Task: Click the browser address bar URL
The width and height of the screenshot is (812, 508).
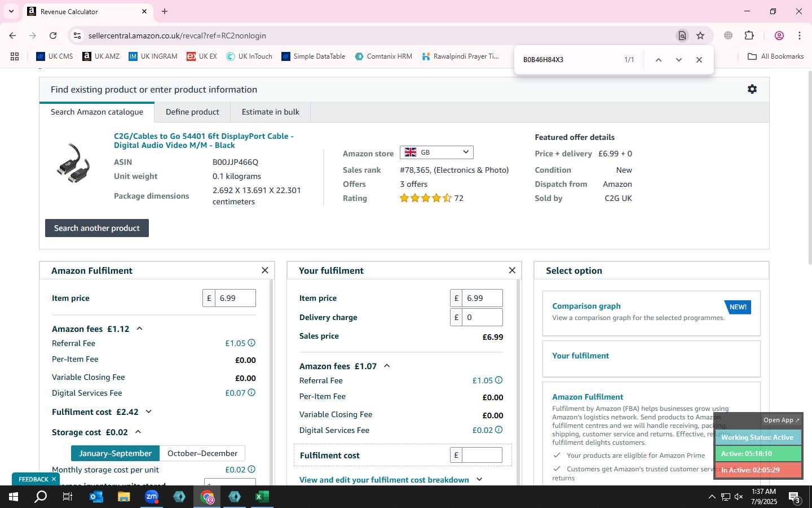Action: click(x=177, y=36)
